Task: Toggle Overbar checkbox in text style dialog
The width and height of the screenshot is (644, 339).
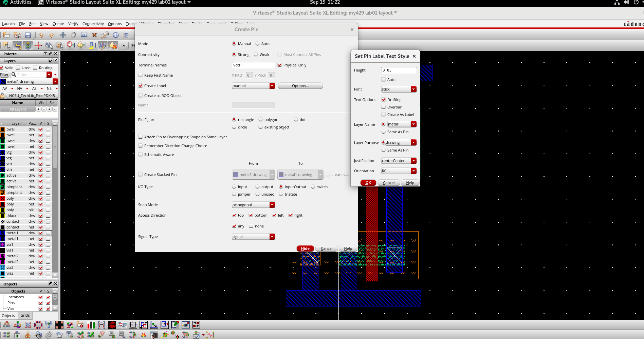Action: (384, 107)
